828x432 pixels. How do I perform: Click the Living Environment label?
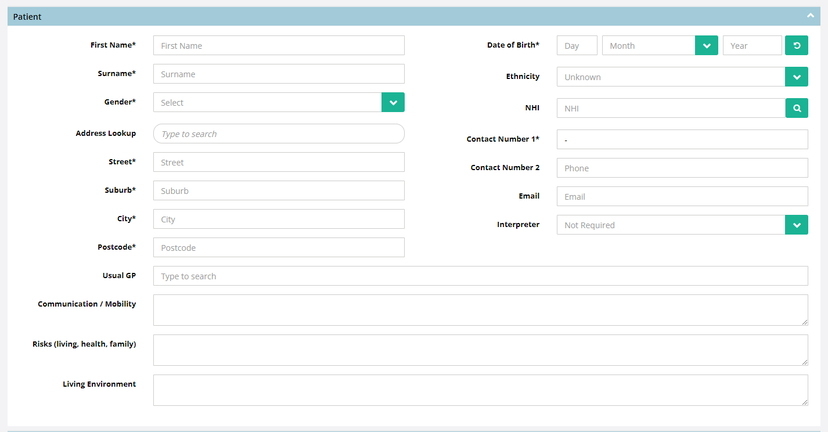pyautogui.click(x=99, y=384)
